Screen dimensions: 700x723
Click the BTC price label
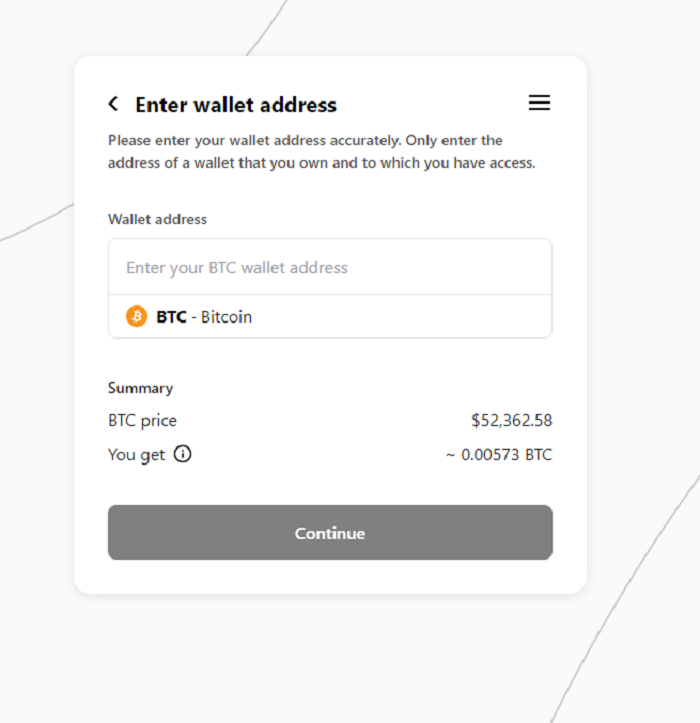tap(142, 421)
